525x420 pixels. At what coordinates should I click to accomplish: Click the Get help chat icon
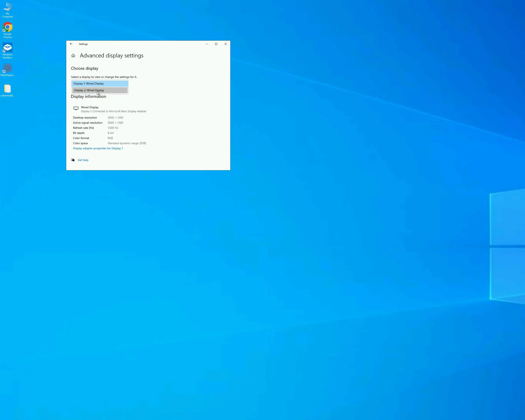pyautogui.click(x=73, y=160)
